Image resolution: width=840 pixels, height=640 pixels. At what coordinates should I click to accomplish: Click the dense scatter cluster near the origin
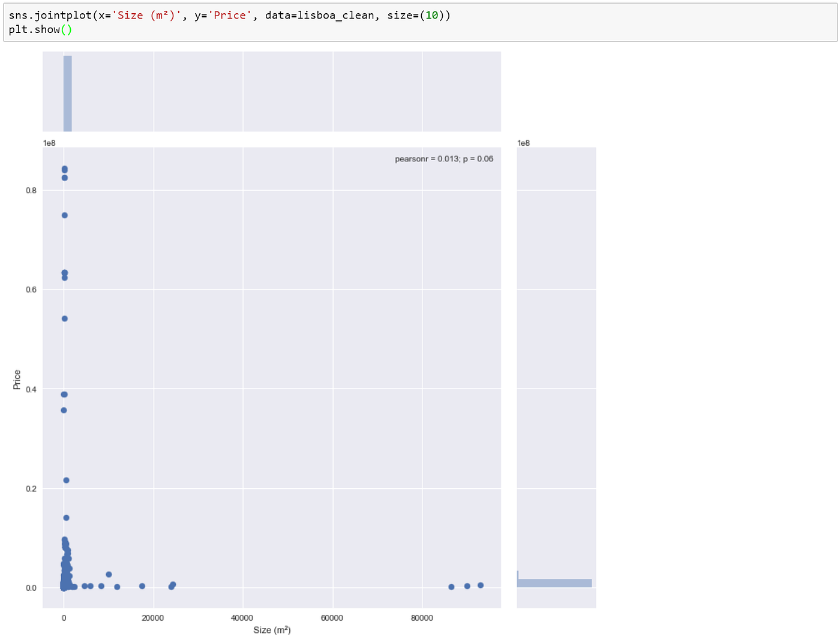click(x=64, y=576)
